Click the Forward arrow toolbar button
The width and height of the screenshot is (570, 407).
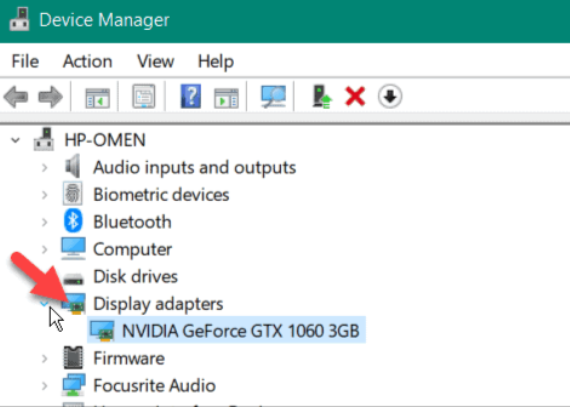coord(50,97)
